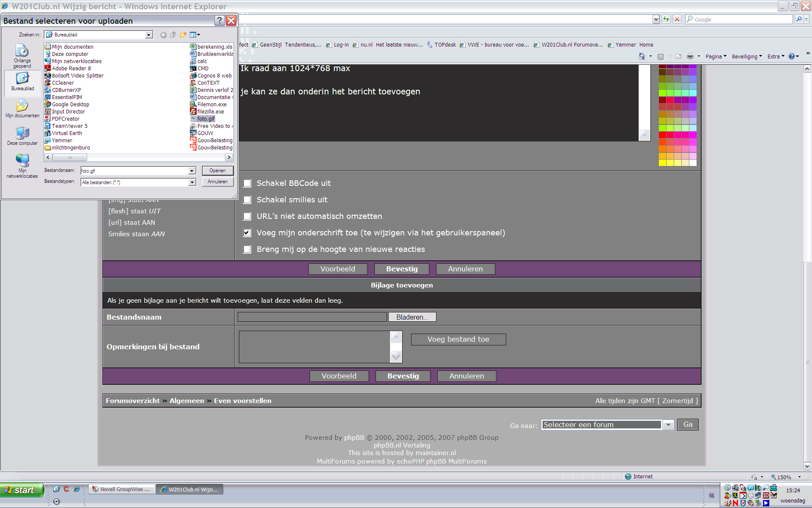Refresh the page in Internet Explorer
This screenshot has height=508, width=812.
click(666, 19)
